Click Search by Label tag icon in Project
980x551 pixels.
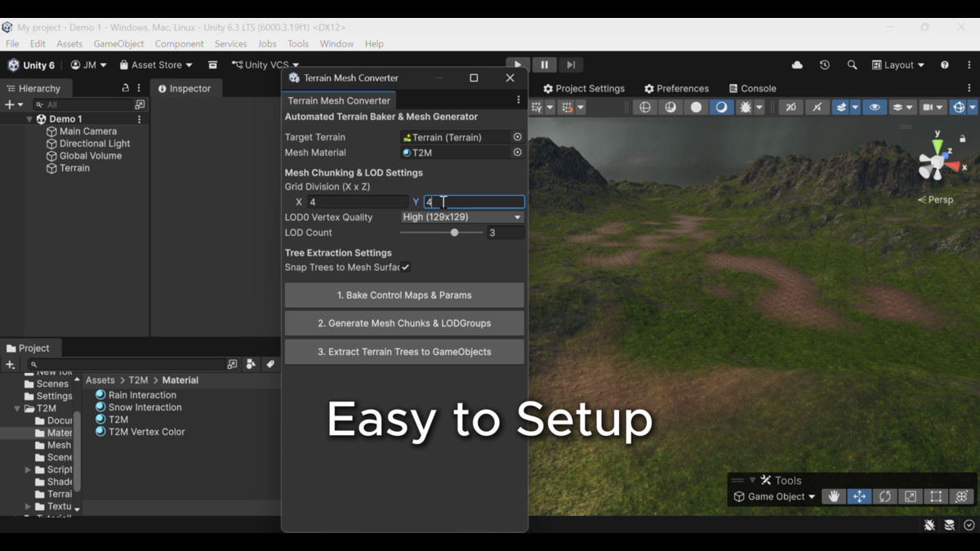(269, 364)
